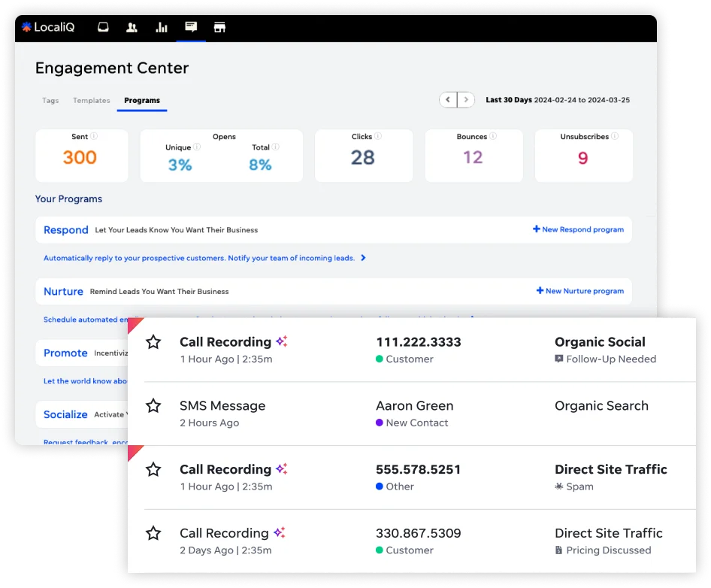Go to previous date range
711x588 pixels.
tap(448, 100)
